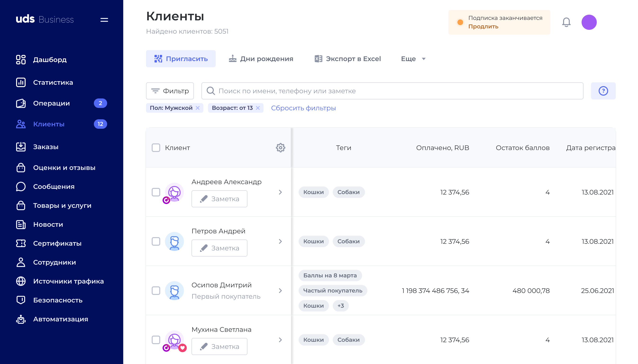Image resolution: width=638 pixels, height=364 pixels.
Task: Open Осипов Дмитрий details chevron
Action: pyautogui.click(x=280, y=290)
